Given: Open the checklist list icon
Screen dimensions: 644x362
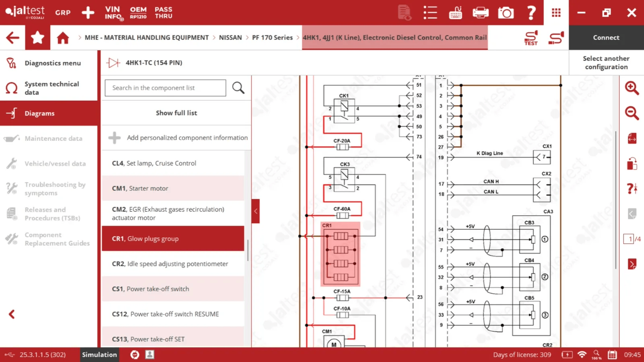Looking at the screenshot, I should (430, 12).
